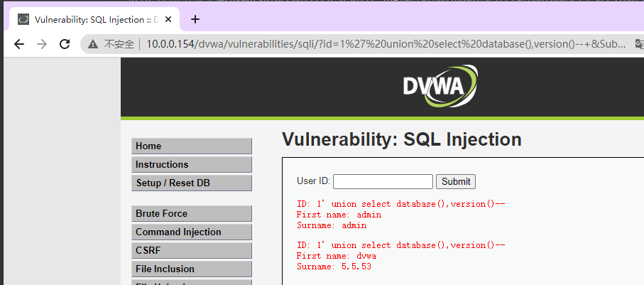644x285 pixels.
Task: Click the Vulnerability: SQL Injection heading
Action: pos(402,139)
